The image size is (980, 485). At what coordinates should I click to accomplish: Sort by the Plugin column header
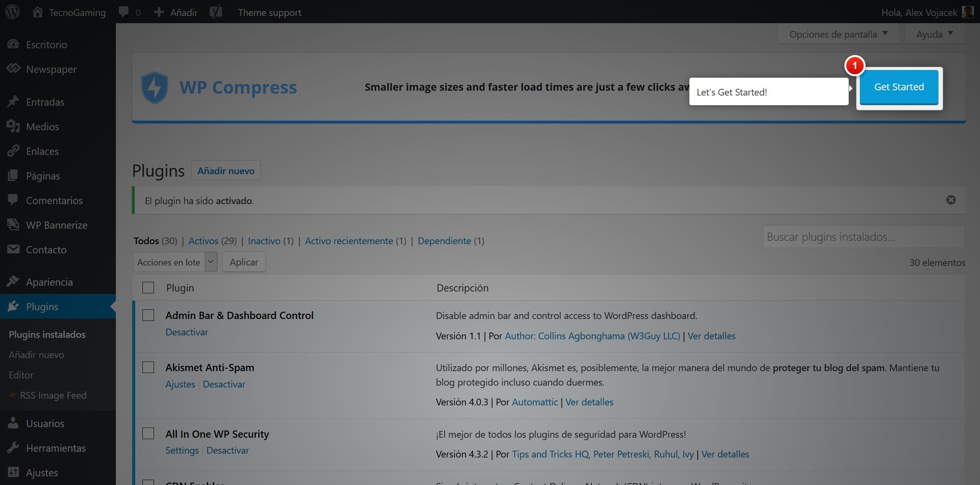[x=180, y=288]
